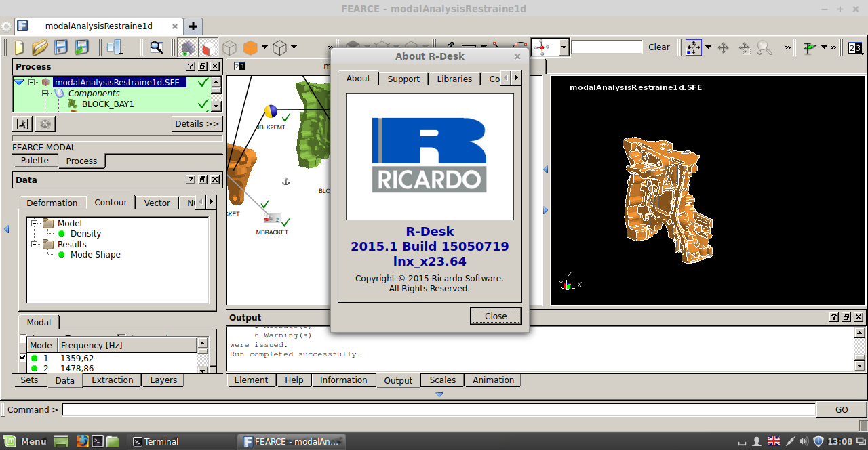Open the Animation tab
The width and height of the screenshot is (868, 450).
[494, 380]
